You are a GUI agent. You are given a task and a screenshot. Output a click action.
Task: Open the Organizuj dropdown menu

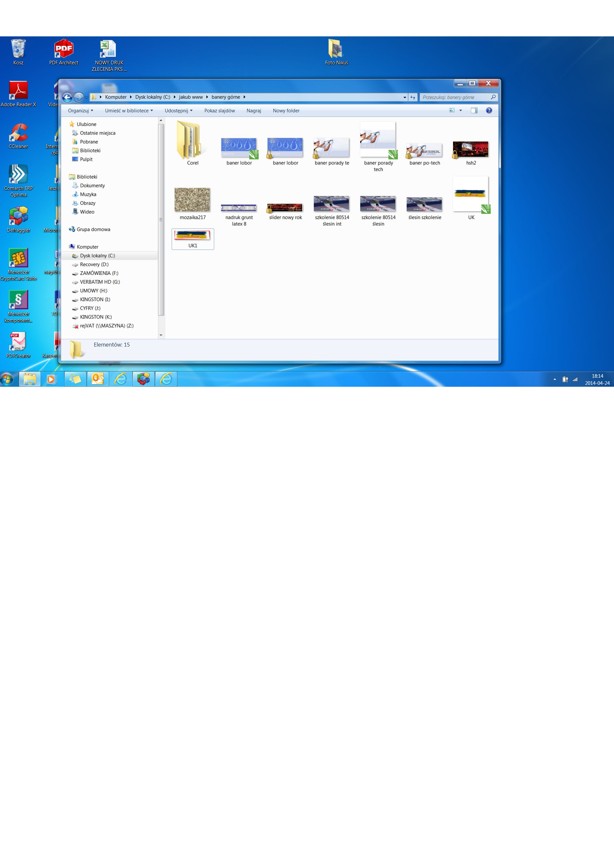[x=80, y=111]
